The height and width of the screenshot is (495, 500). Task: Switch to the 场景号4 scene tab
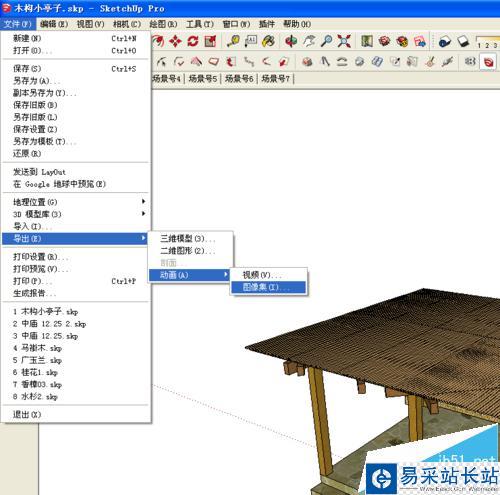[167, 79]
